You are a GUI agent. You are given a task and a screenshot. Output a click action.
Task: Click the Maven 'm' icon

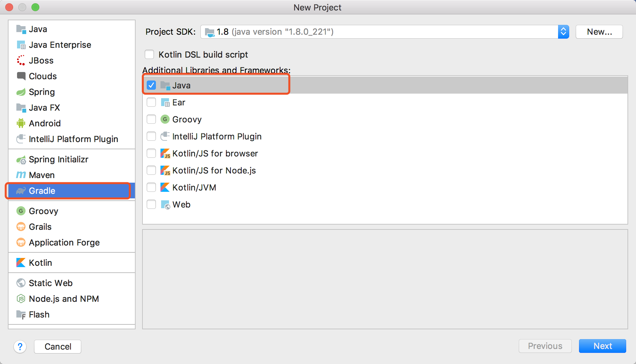coord(21,175)
